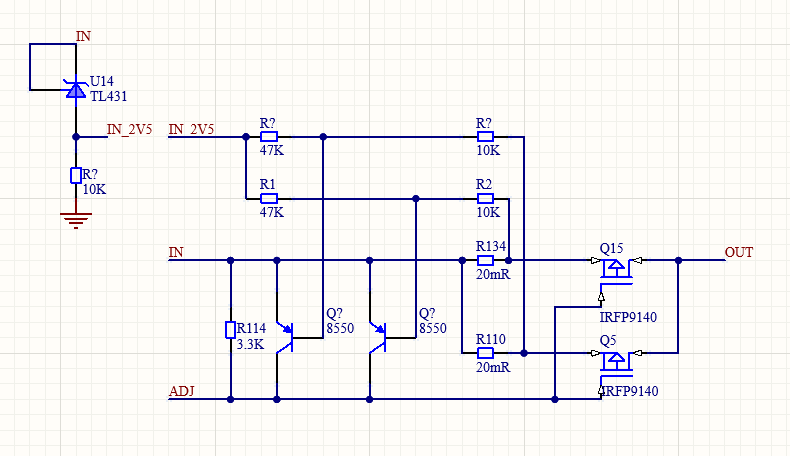Select the R2 10K resistor symbol

coord(485,199)
